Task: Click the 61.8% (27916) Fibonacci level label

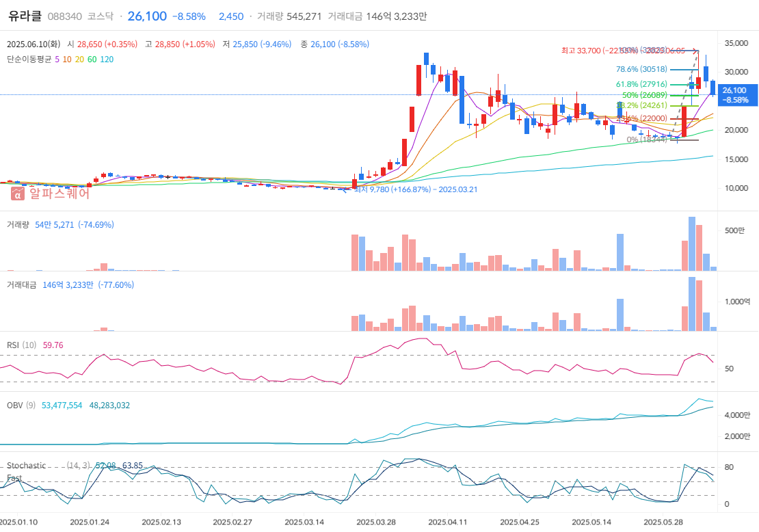Action: (x=641, y=84)
